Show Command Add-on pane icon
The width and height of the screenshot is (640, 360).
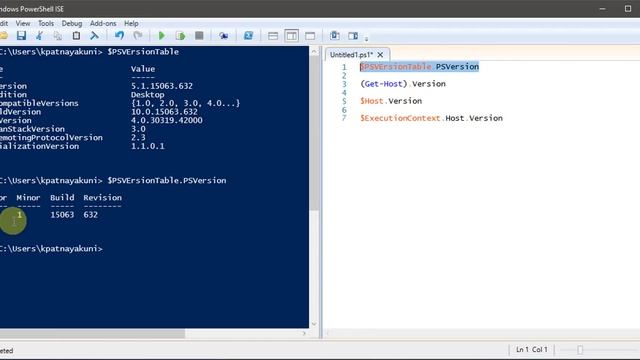click(x=353, y=36)
